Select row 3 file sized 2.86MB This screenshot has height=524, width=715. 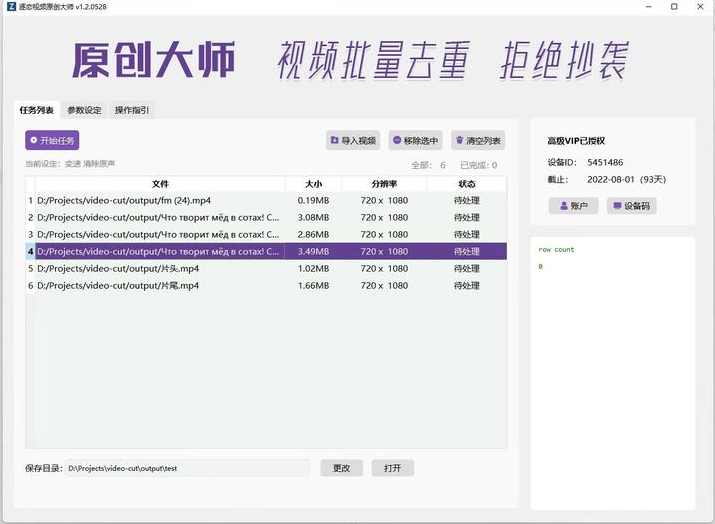tap(266, 234)
